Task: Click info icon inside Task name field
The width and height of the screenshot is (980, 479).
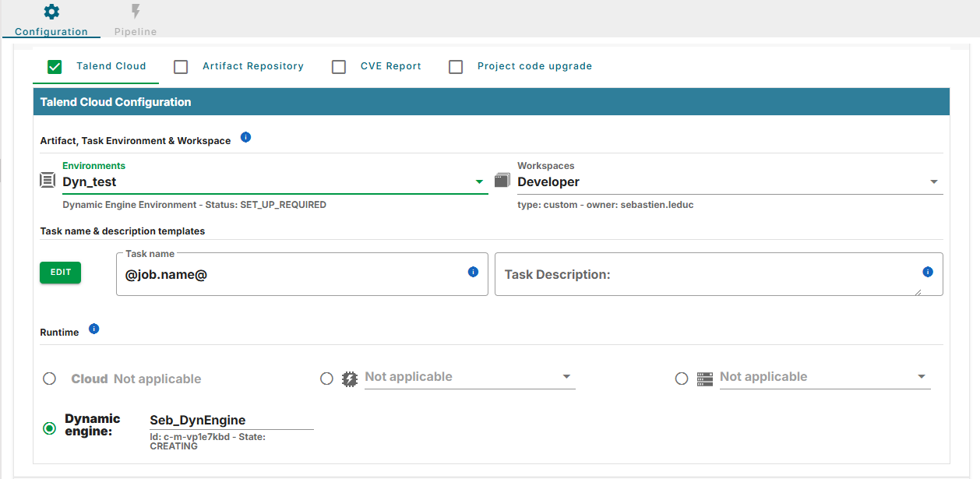Action: point(473,272)
